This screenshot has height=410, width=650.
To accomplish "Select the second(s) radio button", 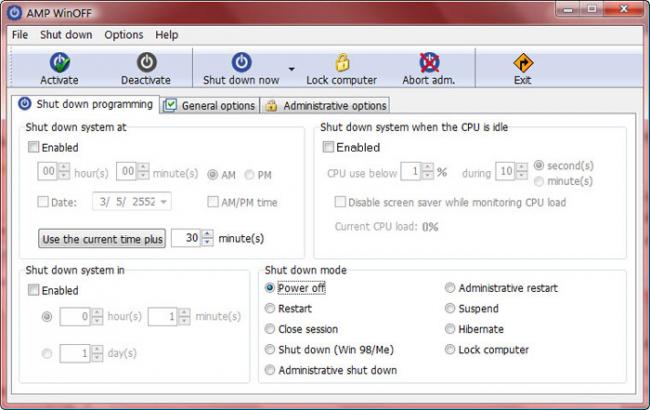I will pyautogui.click(x=538, y=165).
